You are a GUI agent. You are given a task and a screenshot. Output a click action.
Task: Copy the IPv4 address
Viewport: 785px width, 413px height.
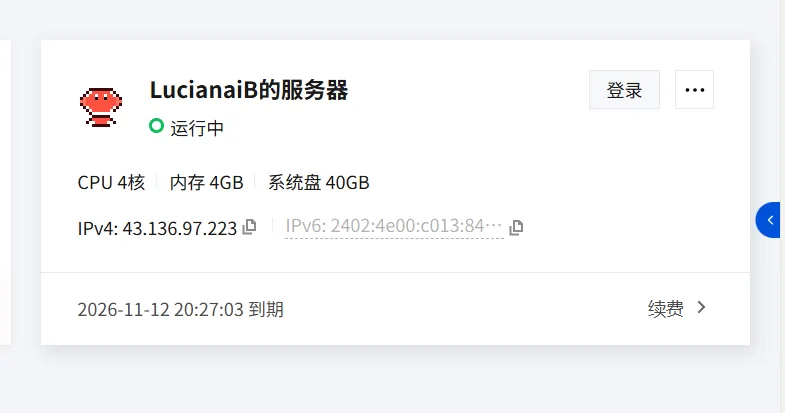coord(249,227)
